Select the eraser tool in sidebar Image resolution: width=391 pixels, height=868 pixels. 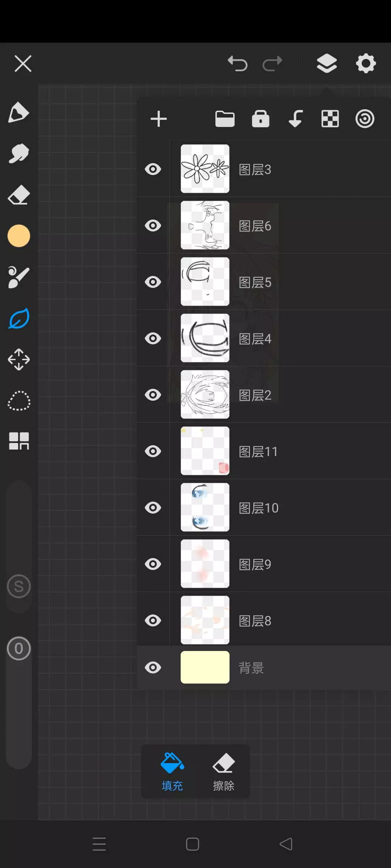(x=19, y=196)
